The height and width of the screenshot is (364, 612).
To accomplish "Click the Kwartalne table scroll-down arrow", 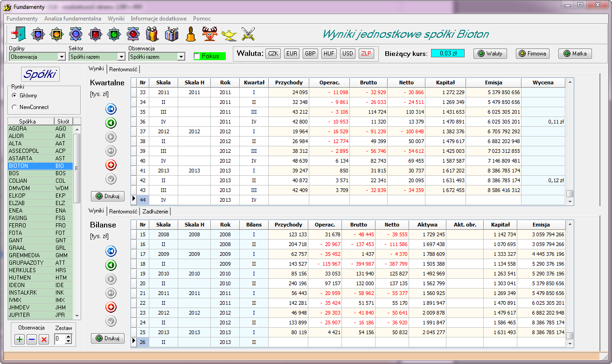I will [x=570, y=201].
